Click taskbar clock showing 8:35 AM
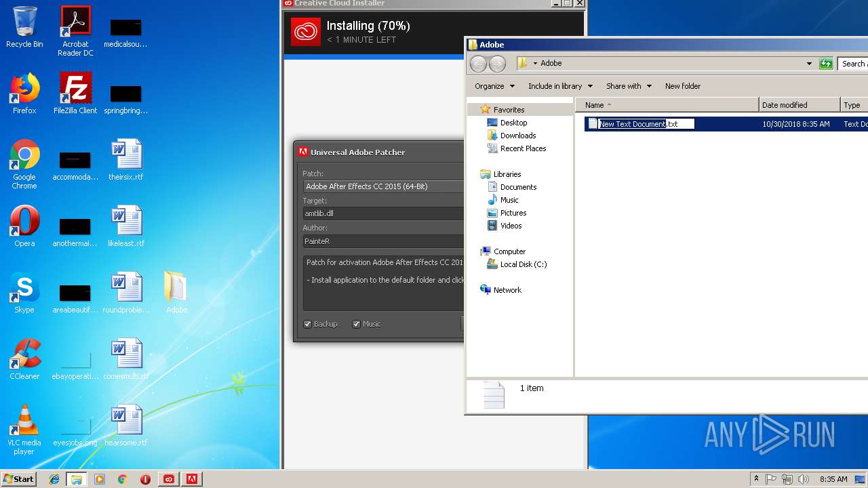This screenshot has width=868, height=488. pos(833,479)
